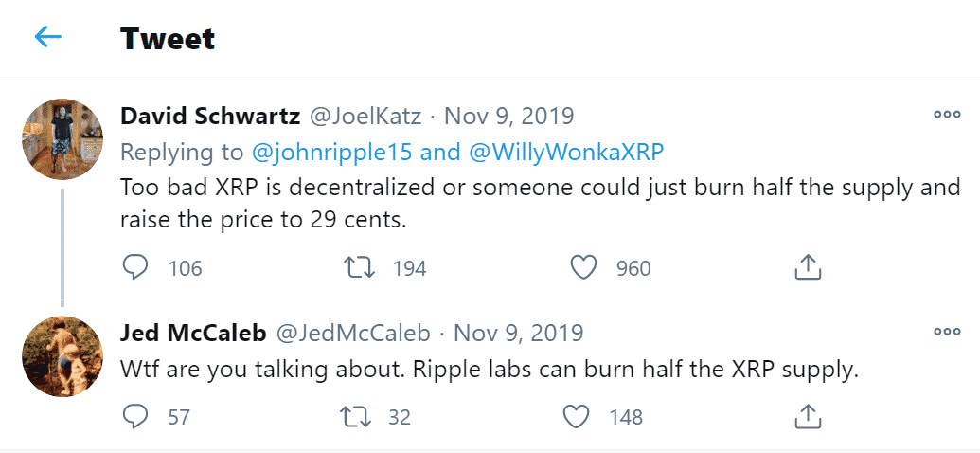The height and width of the screenshot is (453, 980).
Task: Click David Schwartz's profile picture
Action: pyautogui.click(x=62, y=137)
